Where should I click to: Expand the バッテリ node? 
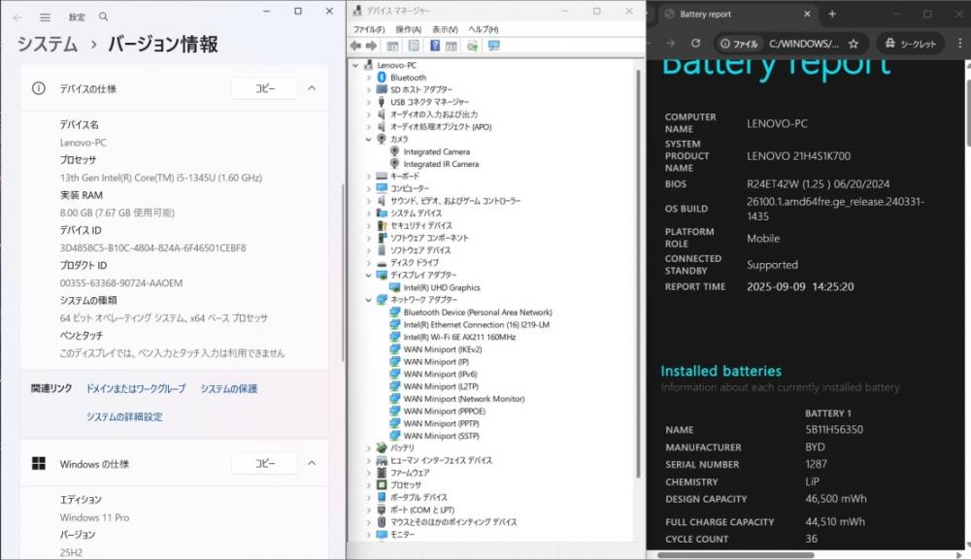368,448
